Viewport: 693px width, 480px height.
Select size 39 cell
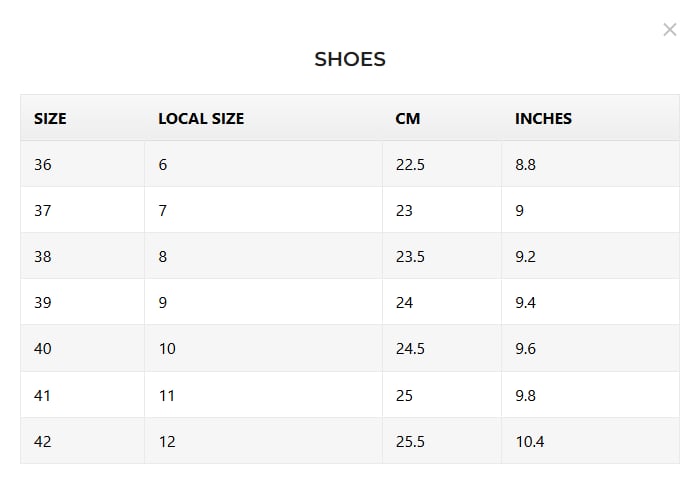point(82,302)
